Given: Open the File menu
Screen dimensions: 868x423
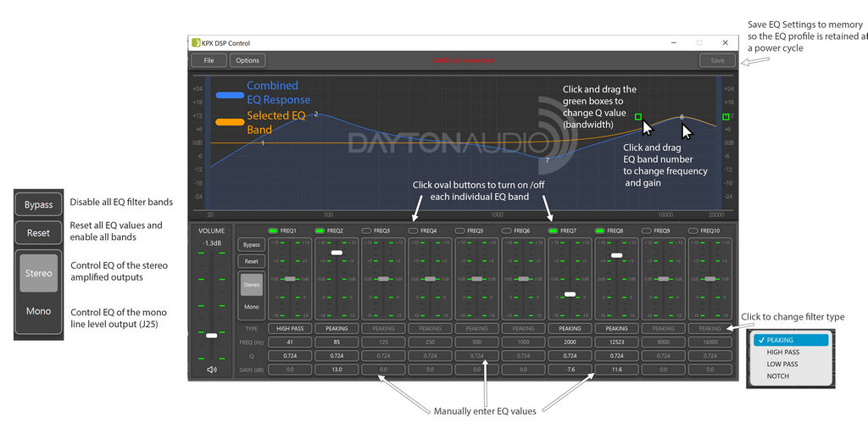Looking at the screenshot, I should pos(209,60).
